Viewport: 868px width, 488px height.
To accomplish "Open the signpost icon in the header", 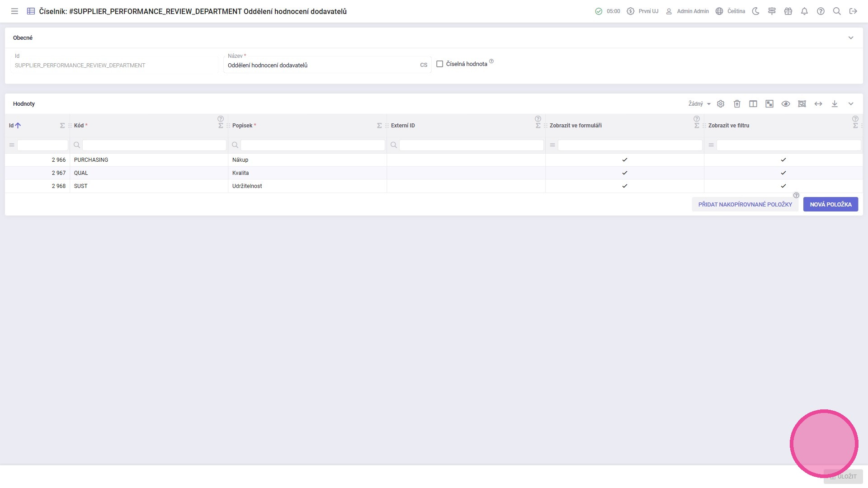I will coord(772,11).
